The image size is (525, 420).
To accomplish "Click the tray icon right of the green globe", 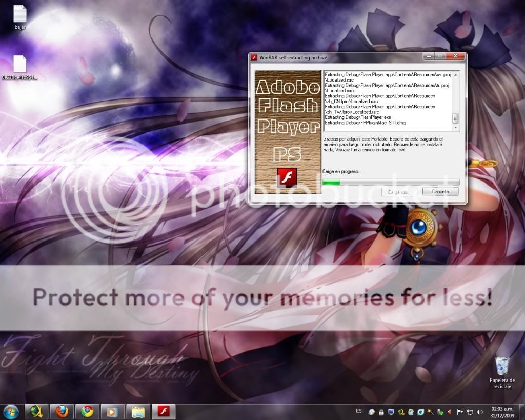I will (x=411, y=412).
